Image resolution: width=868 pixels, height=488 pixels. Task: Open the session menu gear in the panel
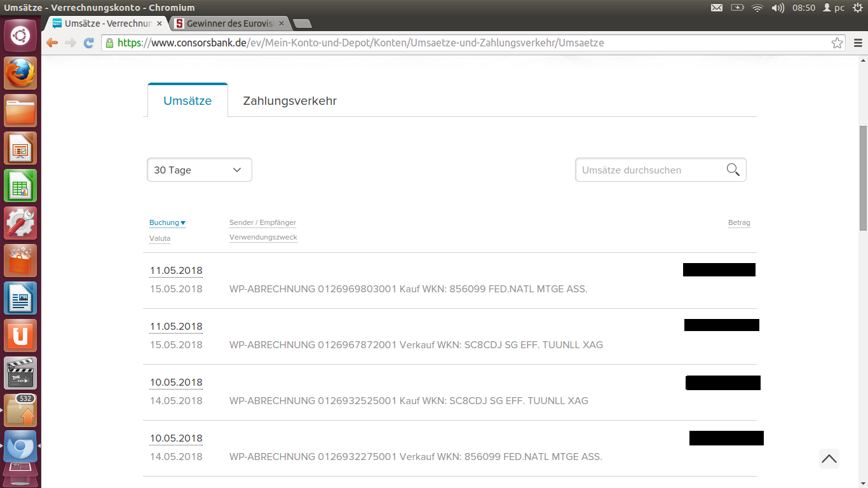[x=858, y=8]
